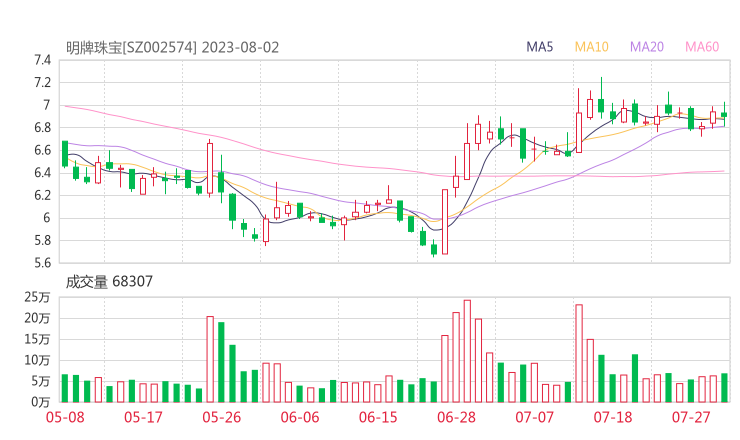Click the 07-07 date axis label
Image resolution: width=740 pixels, height=440 pixels.
[x=534, y=417]
